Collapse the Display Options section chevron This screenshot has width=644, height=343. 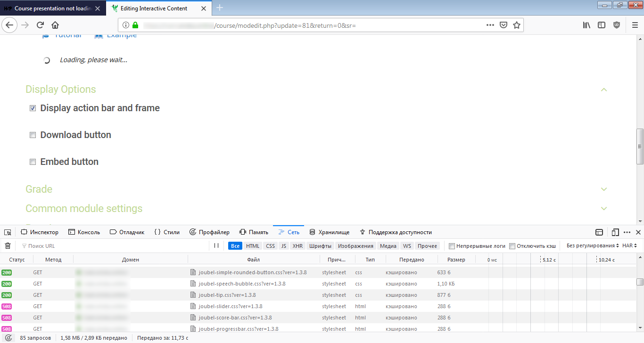pyautogui.click(x=604, y=90)
